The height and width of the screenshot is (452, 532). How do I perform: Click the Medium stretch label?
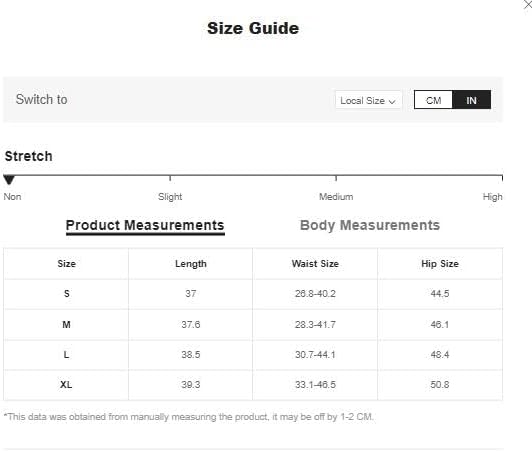(336, 197)
